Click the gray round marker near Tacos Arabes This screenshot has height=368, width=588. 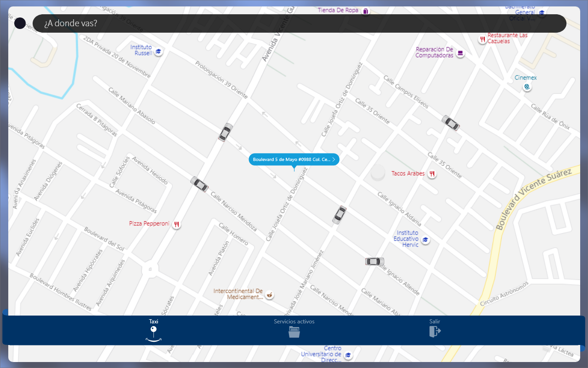[378, 173]
